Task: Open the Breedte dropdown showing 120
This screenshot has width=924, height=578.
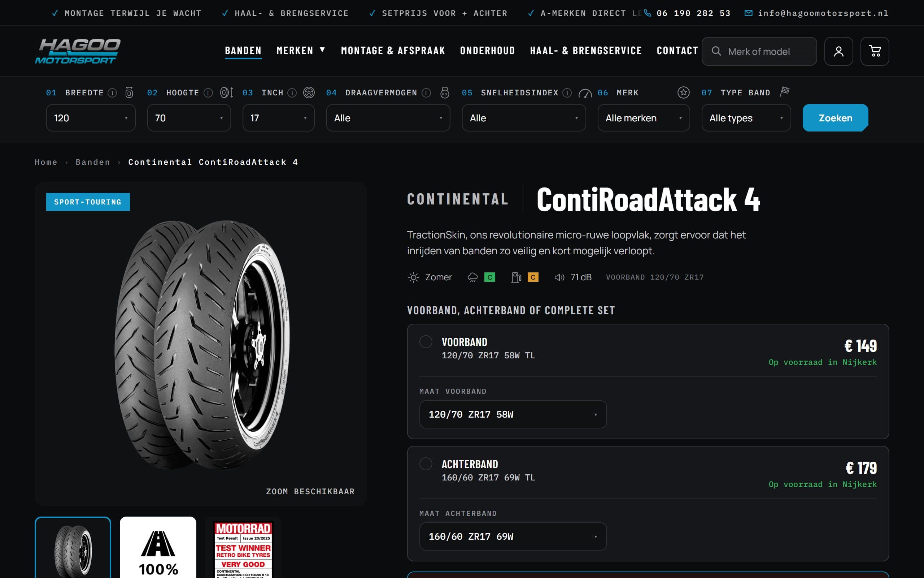Action: click(x=91, y=118)
